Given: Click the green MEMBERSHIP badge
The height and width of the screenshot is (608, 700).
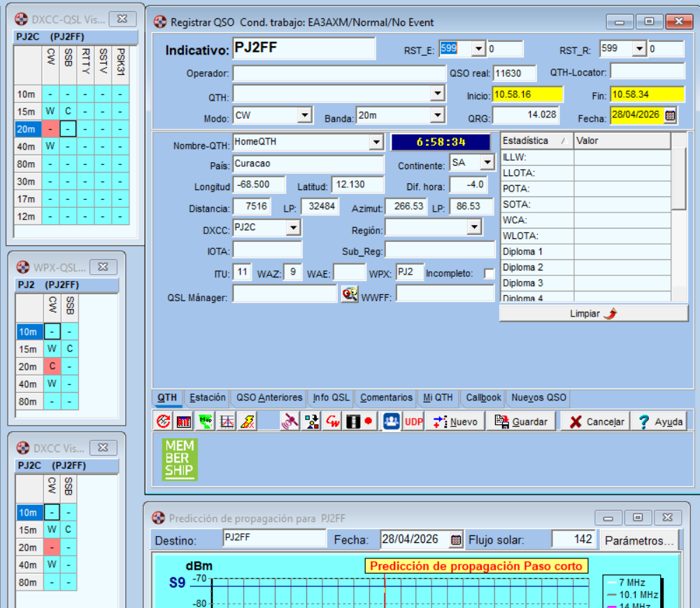Looking at the screenshot, I should pos(180,459).
